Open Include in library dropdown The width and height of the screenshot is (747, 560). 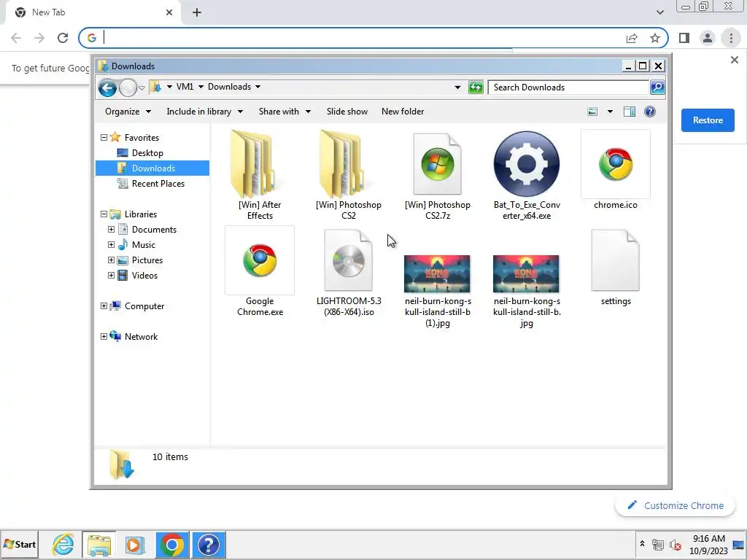[x=204, y=112]
